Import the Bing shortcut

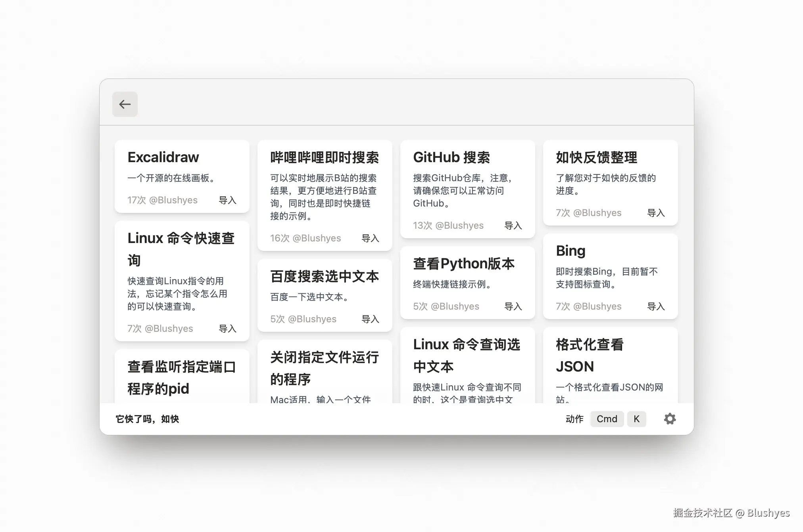(656, 306)
